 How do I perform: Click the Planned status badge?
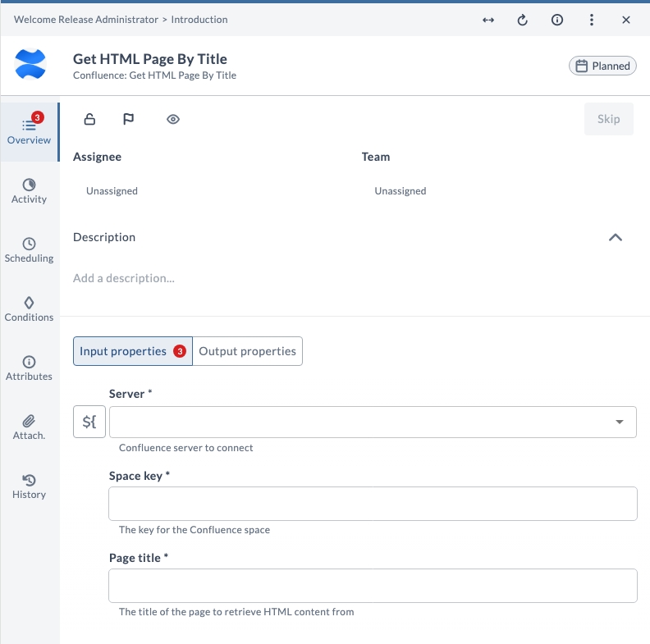pos(602,66)
